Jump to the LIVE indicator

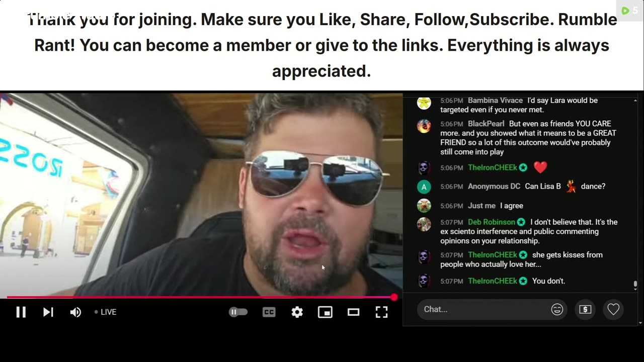(106, 312)
